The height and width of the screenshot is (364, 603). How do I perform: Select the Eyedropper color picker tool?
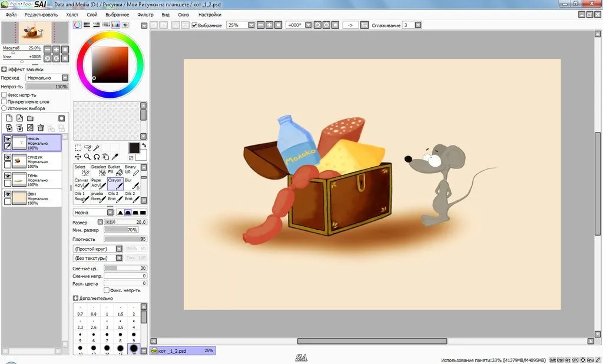point(115,157)
